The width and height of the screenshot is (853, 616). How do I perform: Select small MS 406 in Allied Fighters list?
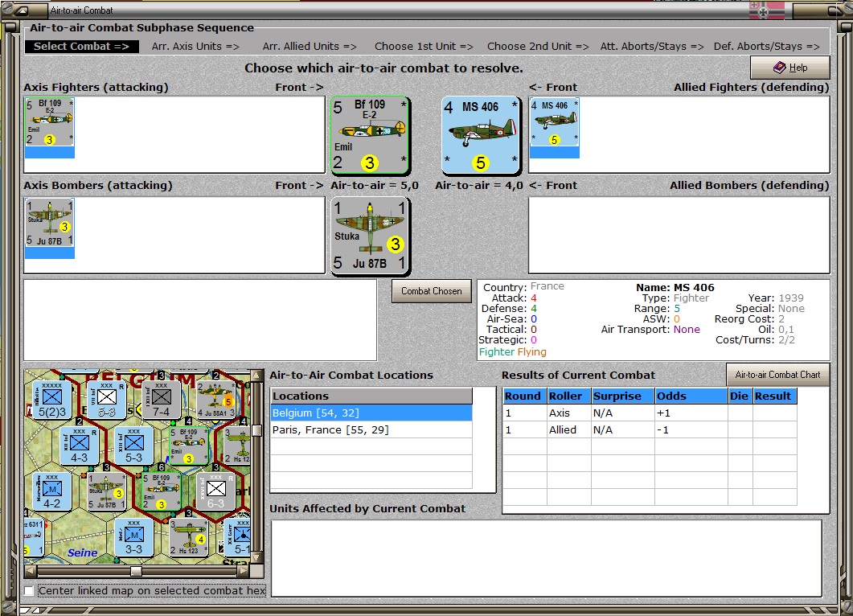[x=554, y=123]
